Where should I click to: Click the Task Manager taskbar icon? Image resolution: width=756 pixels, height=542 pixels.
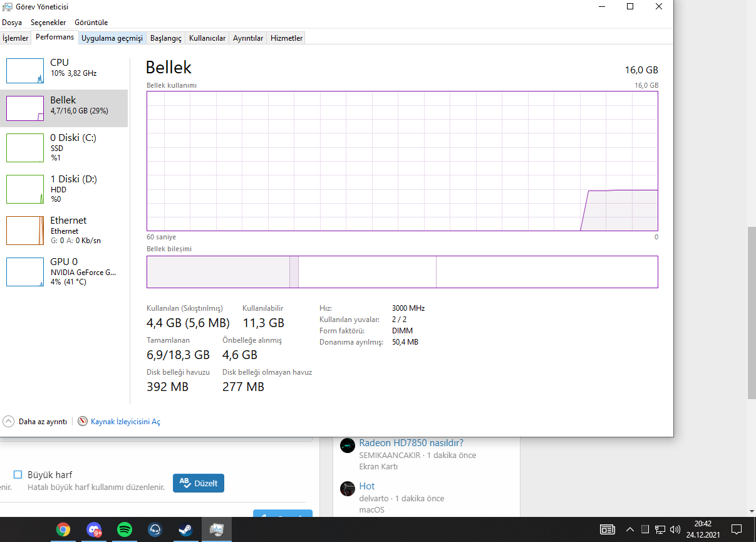point(216,529)
